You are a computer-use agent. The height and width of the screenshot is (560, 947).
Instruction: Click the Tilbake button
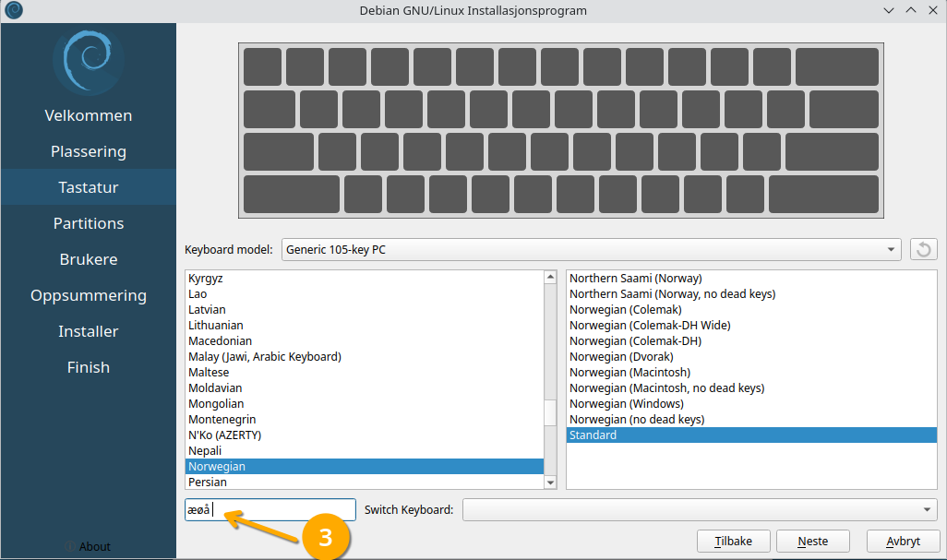pos(733,542)
